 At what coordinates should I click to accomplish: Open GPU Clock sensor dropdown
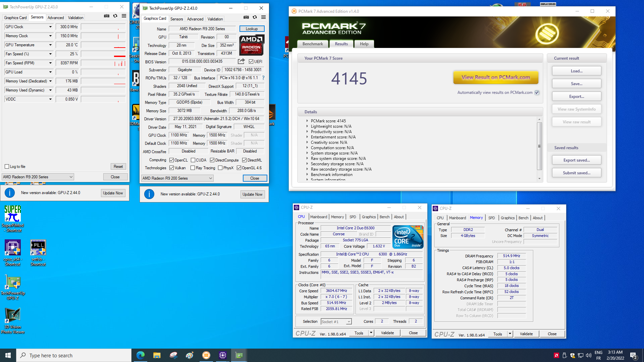[x=50, y=27]
